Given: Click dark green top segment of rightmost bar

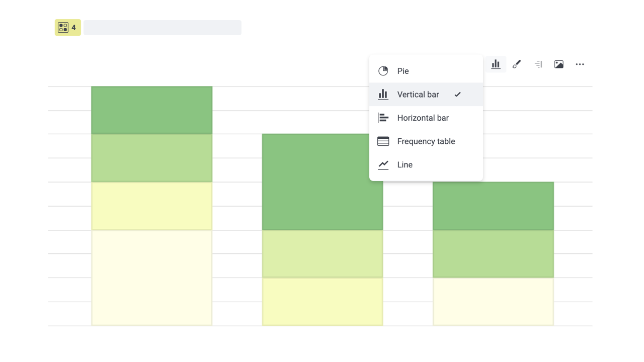Looking at the screenshot, I should pos(493,206).
